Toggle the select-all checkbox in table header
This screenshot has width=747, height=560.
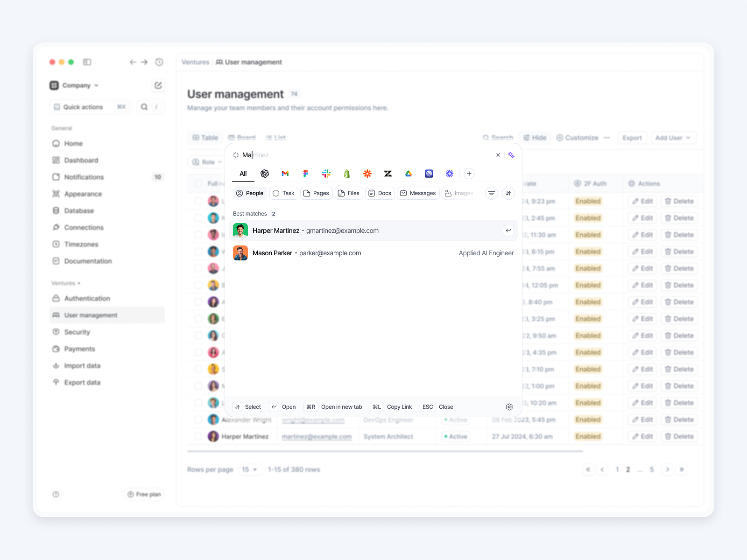(198, 183)
